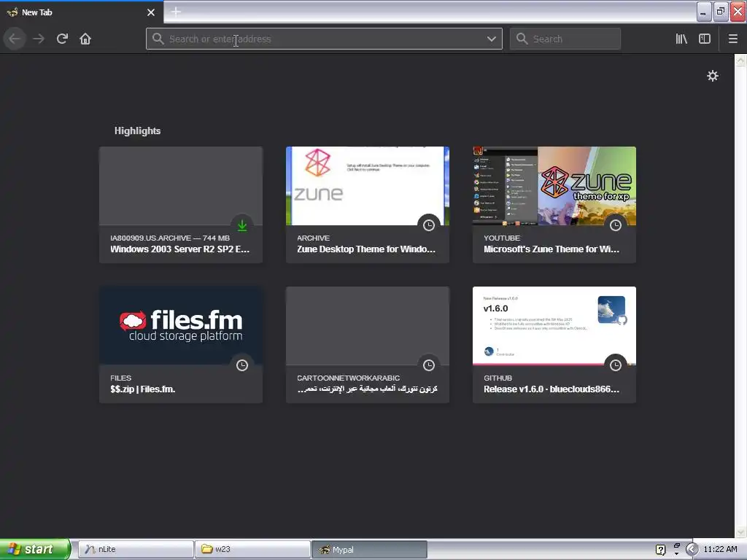Open GitHub release v1.6.0 thumbnail
This screenshot has height=560, width=747.
coord(554,326)
